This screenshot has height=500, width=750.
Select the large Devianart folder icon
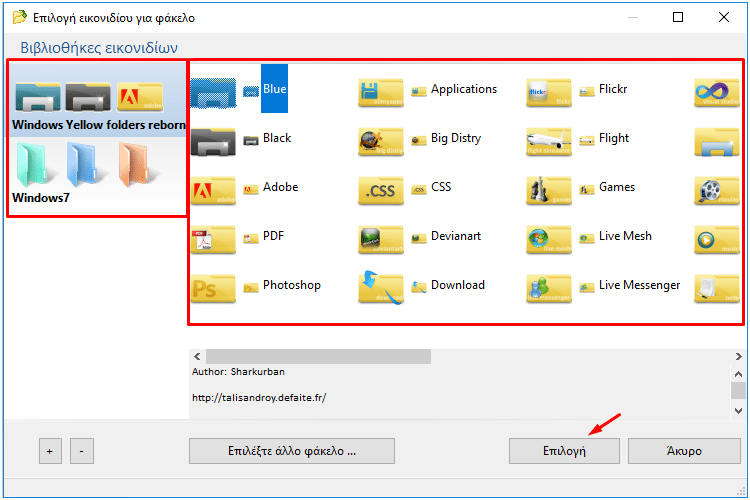381,240
